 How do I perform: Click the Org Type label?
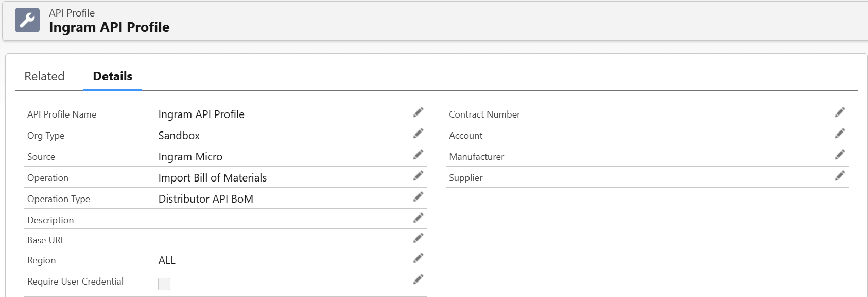[46, 136]
